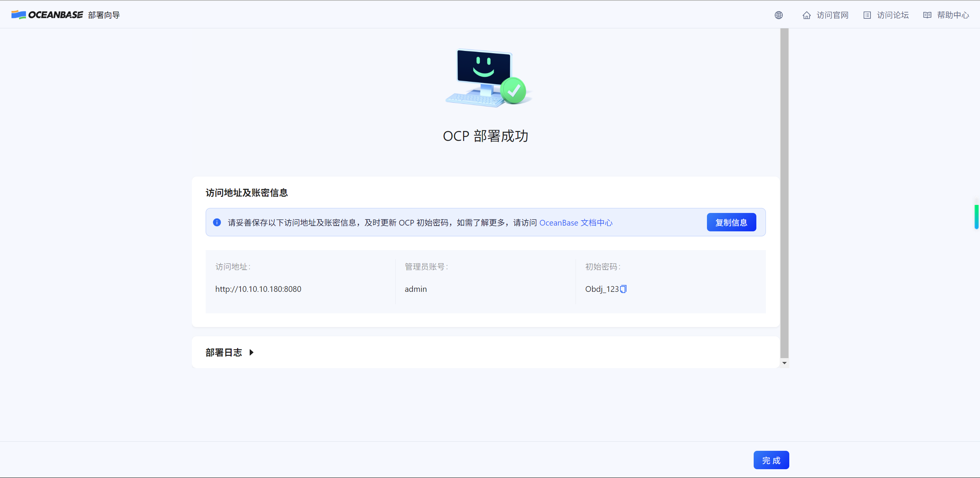Click the globe language switch icon
The height and width of the screenshot is (478, 980).
(x=779, y=15)
